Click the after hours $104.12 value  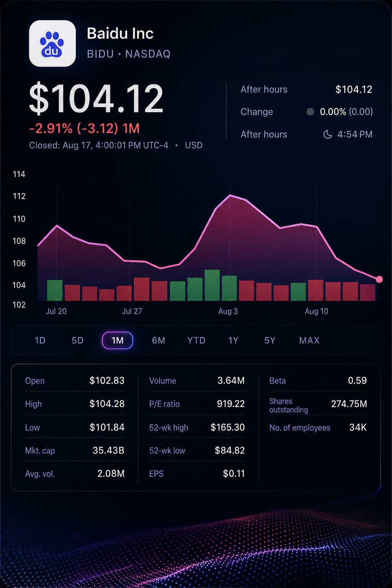[354, 90]
